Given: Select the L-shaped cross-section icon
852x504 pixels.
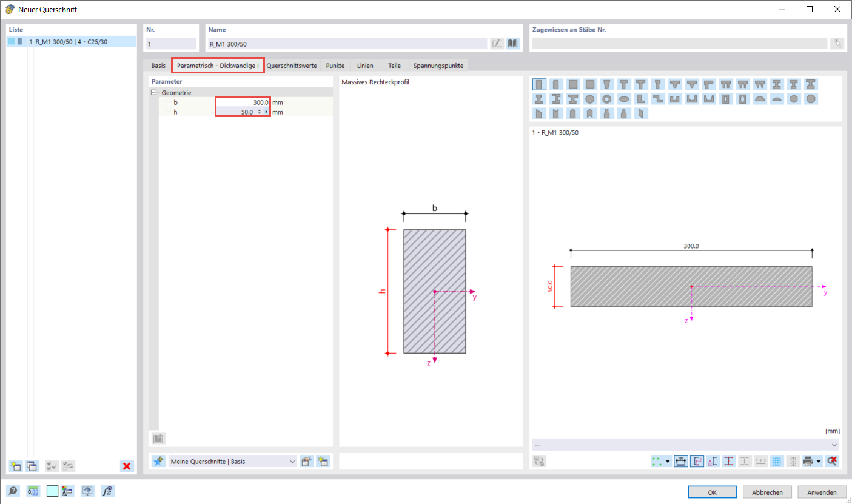Looking at the screenshot, I should tap(640, 99).
